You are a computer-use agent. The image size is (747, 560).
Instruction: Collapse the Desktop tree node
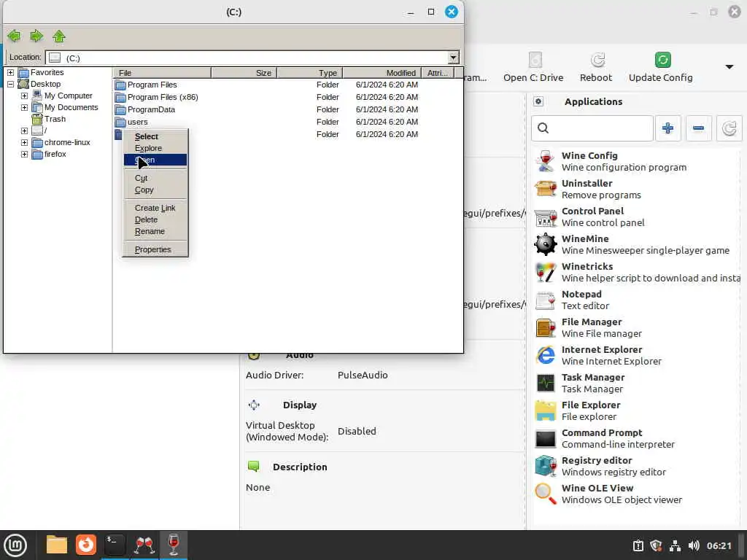[x=10, y=84]
